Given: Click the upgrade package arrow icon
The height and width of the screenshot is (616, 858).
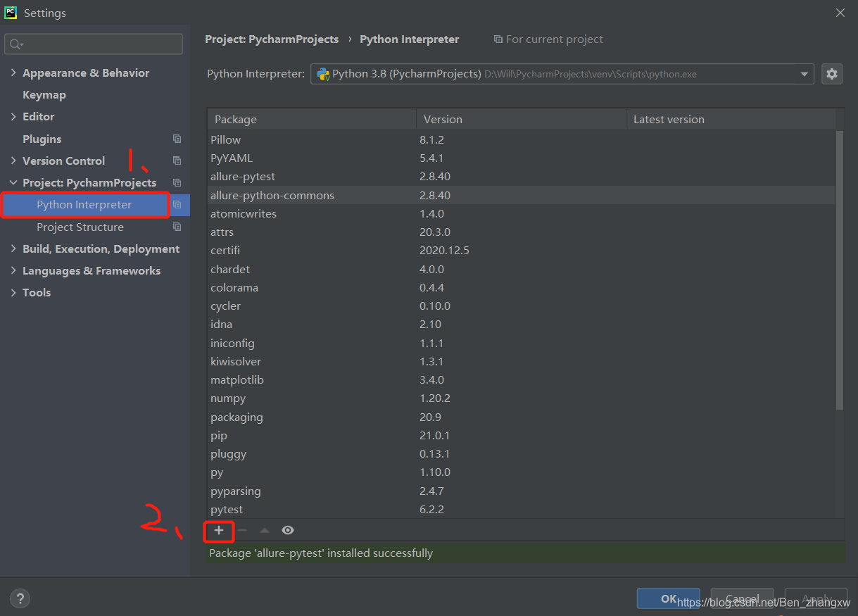Looking at the screenshot, I should coord(265,530).
